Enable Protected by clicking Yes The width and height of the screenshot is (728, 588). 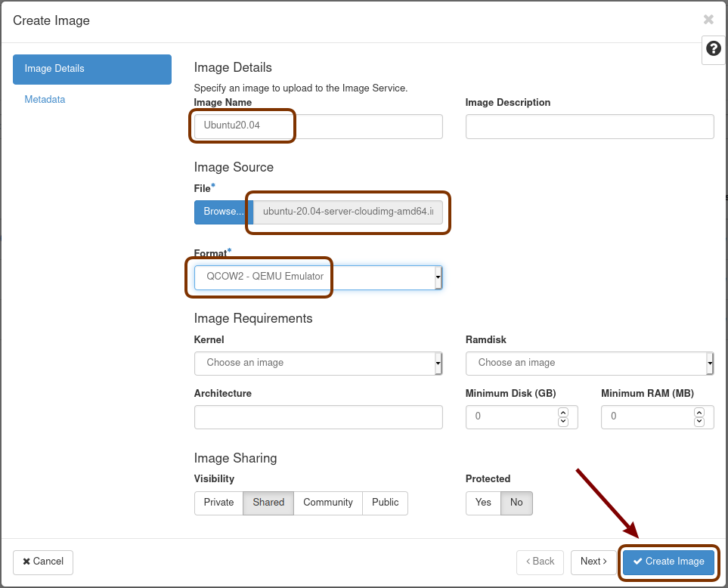[483, 503]
